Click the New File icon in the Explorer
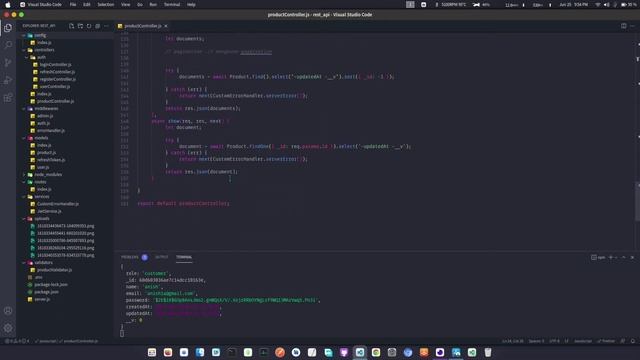This screenshot has width=640, height=360. coord(71,26)
